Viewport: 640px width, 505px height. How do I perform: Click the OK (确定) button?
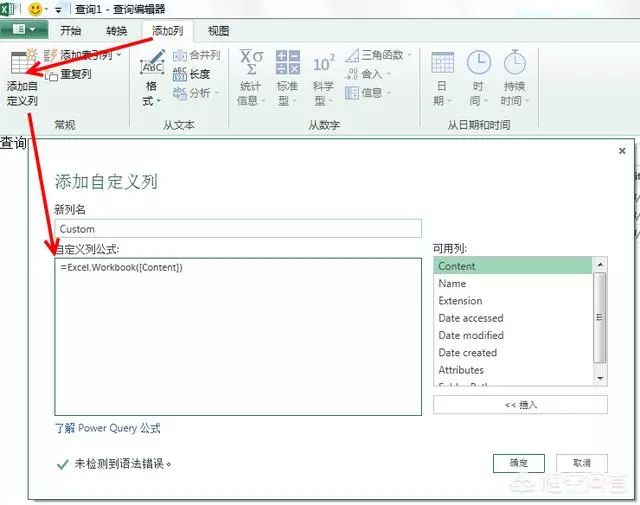tap(519, 463)
